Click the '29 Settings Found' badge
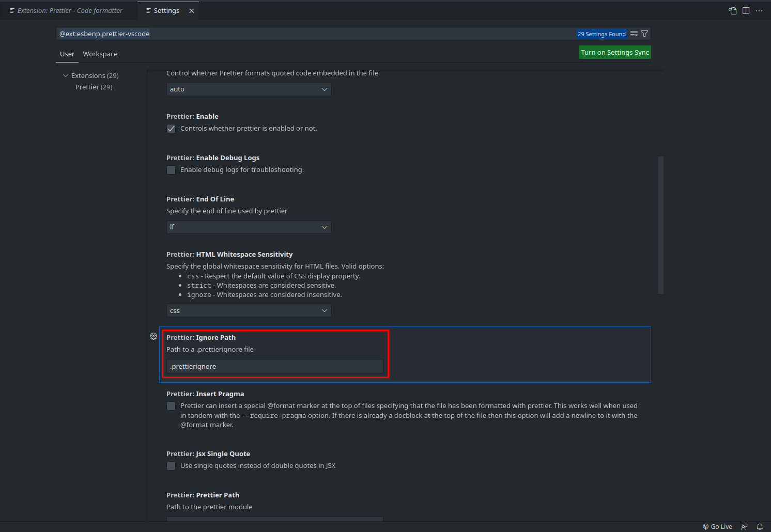The image size is (771, 532). pos(602,34)
